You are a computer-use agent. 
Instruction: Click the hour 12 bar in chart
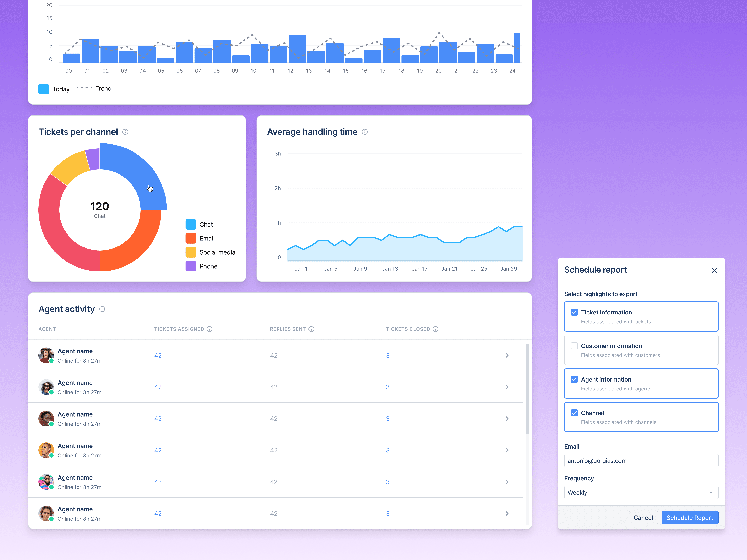click(x=297, y=49)
